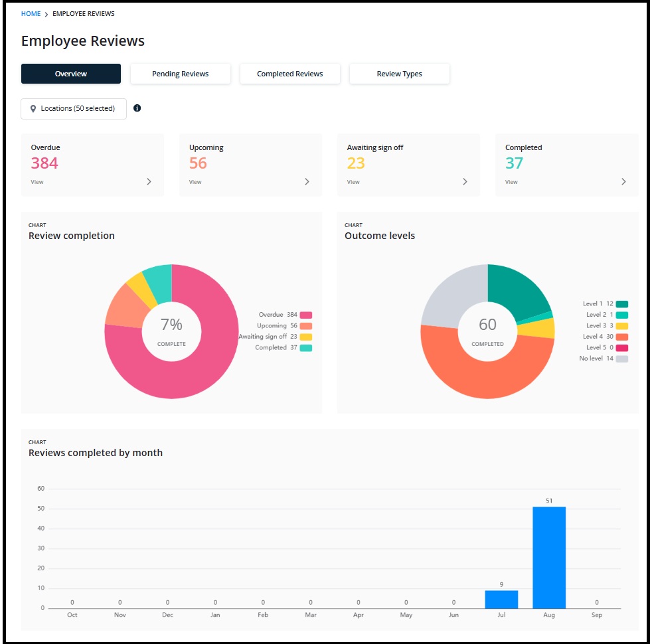Click the Level 4 orange legend swatch
This screenshot has height=644, width=652.
pos(622,337)
